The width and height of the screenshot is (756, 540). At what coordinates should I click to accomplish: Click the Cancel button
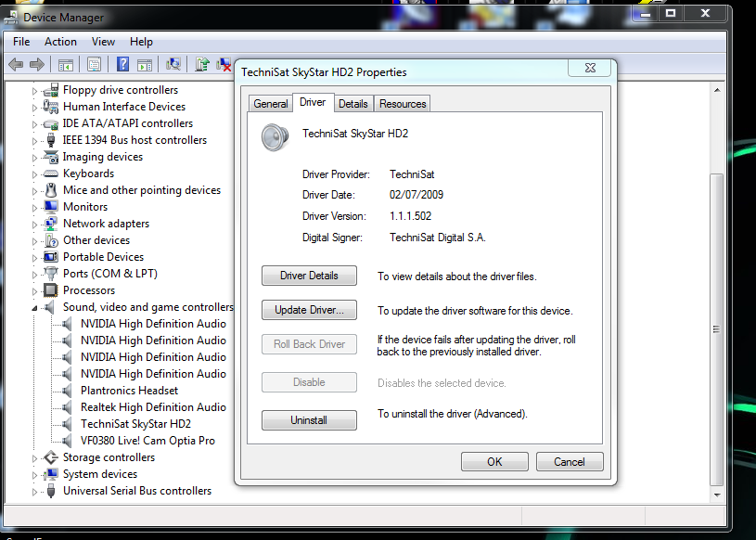point(570,462)
